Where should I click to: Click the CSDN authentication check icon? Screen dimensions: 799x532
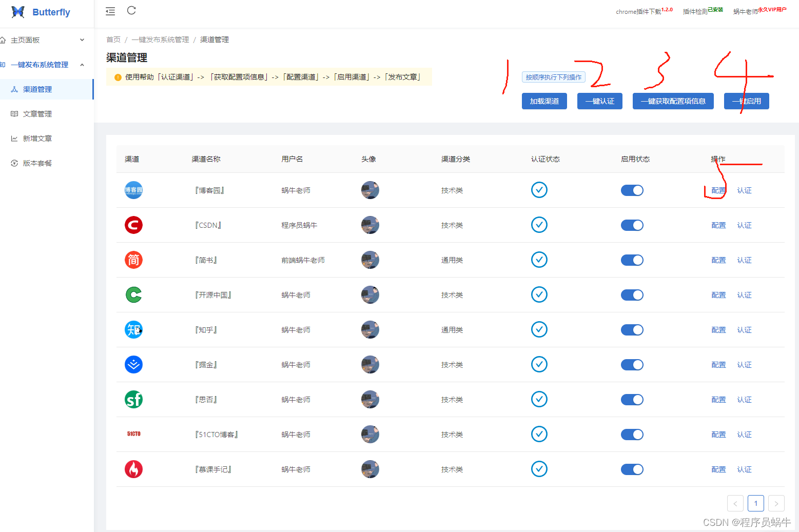[x=539, y=225]
